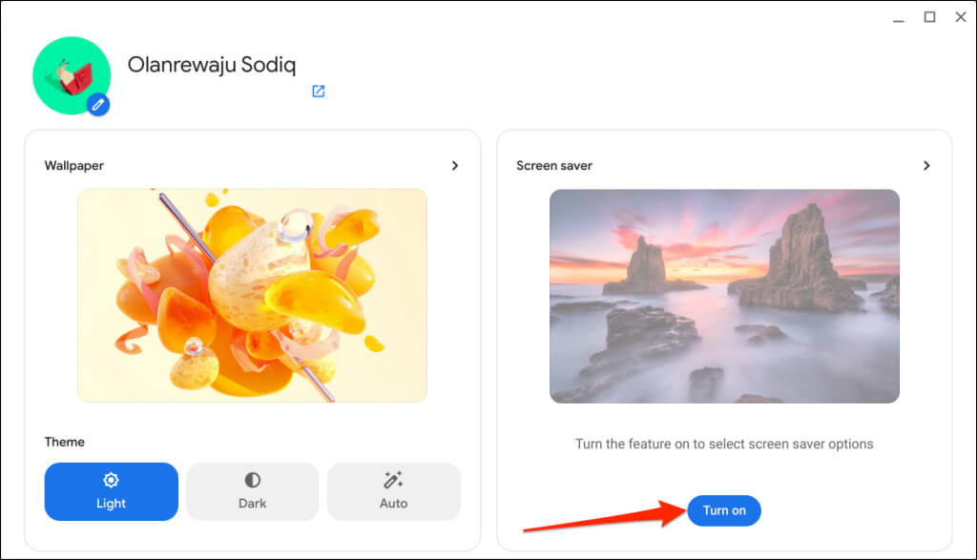Open the external account link icon

(x=319, y=92)
